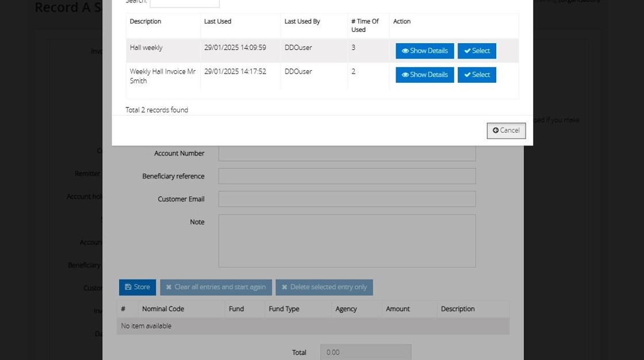Sort by the Last Used By column
This screenshot has height=360, width=644.
tap(302, 21)
